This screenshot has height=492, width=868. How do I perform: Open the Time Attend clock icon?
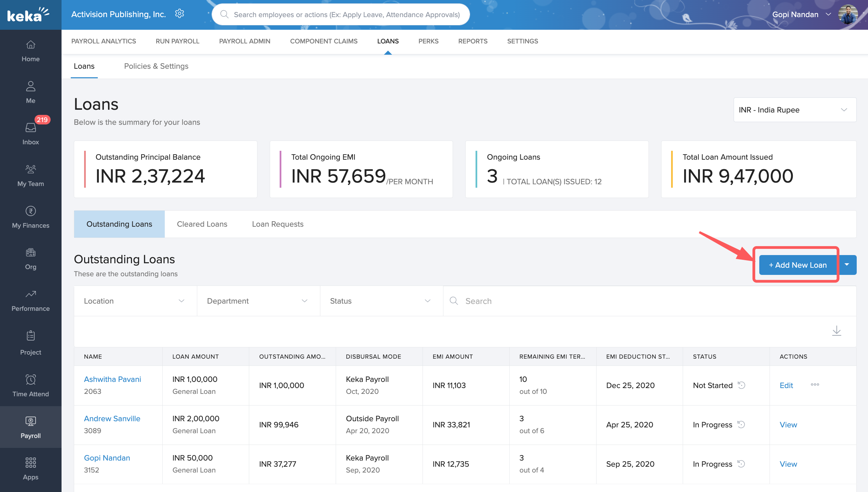click(30, 380)
